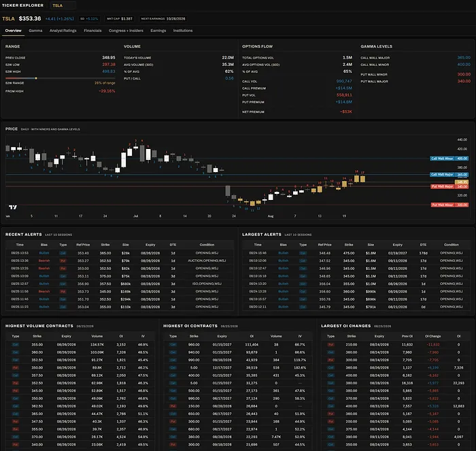Viewport: 476px width, 451px height.
Task: Switch to the Financials tab
Action: tap(92, 31)
